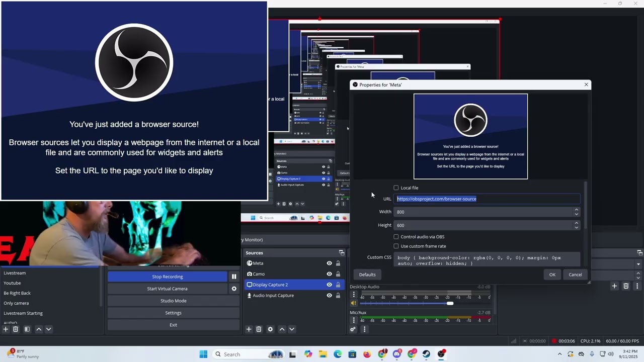644x362 pixels.
Task: Click Defaults in Properties dialog
Action: click(x=367, y=275)
